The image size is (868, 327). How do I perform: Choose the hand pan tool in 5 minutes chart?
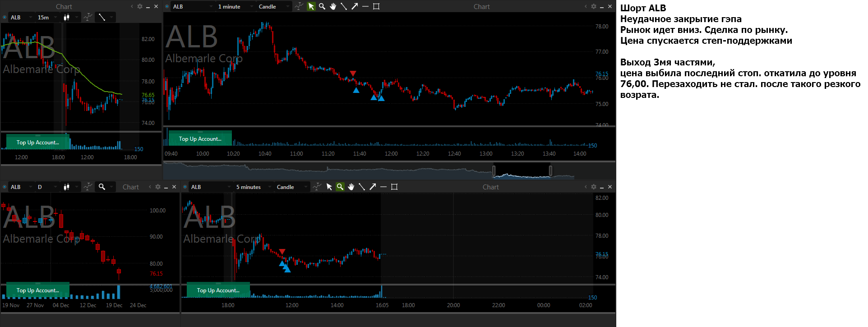click(351, 187)
